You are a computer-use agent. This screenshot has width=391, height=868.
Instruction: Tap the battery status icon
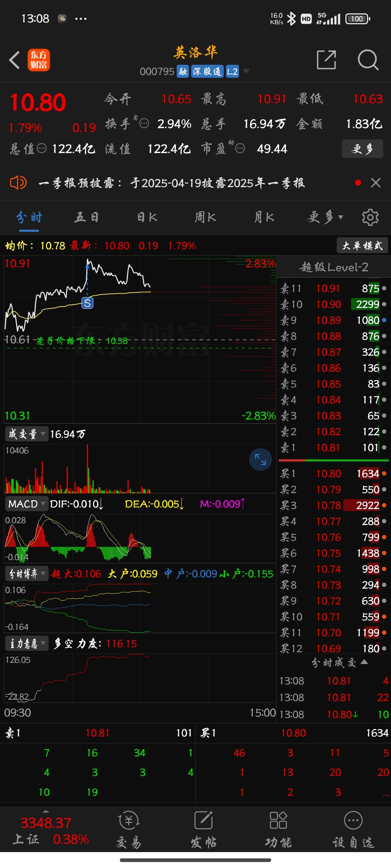pyautogui.click(x=358, y=18)
